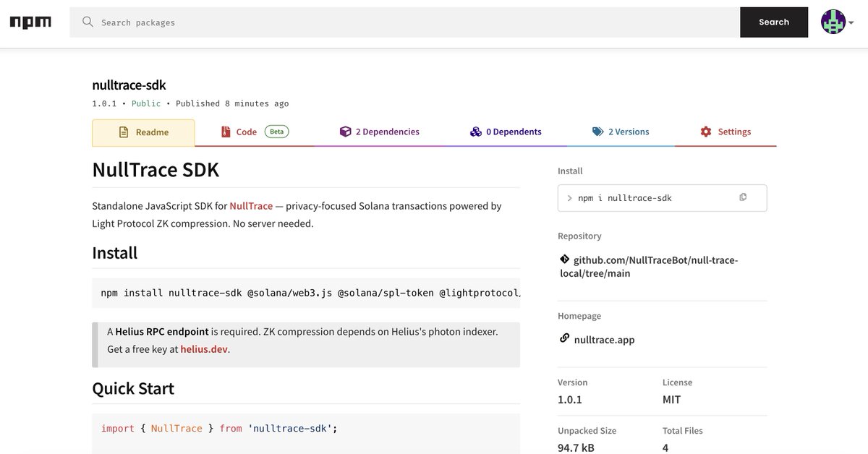Click the Dependencies cube icon
This screenshot has height=454, width=868.
(345, 132)
